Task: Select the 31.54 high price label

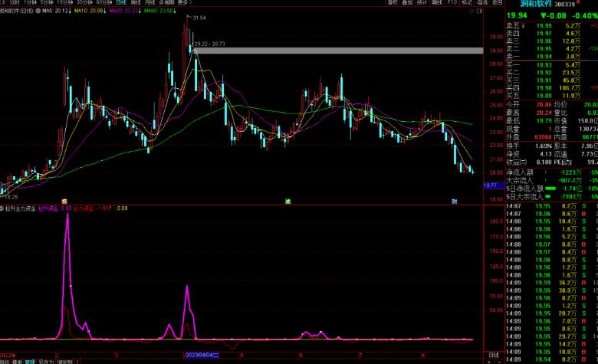Action: tap(199, 18)
